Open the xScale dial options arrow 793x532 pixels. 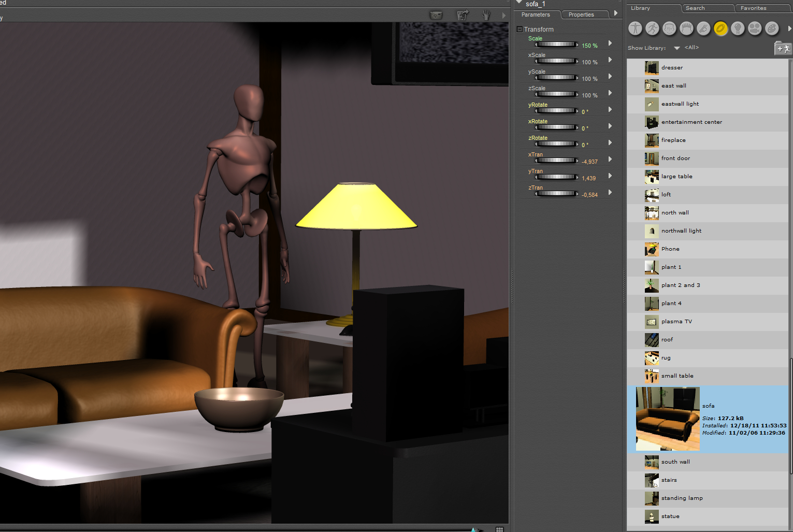coord(610,60)
